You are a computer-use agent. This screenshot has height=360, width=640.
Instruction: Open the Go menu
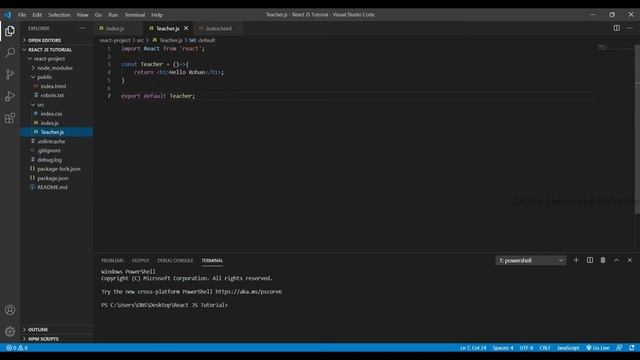[x=98, y=15]
